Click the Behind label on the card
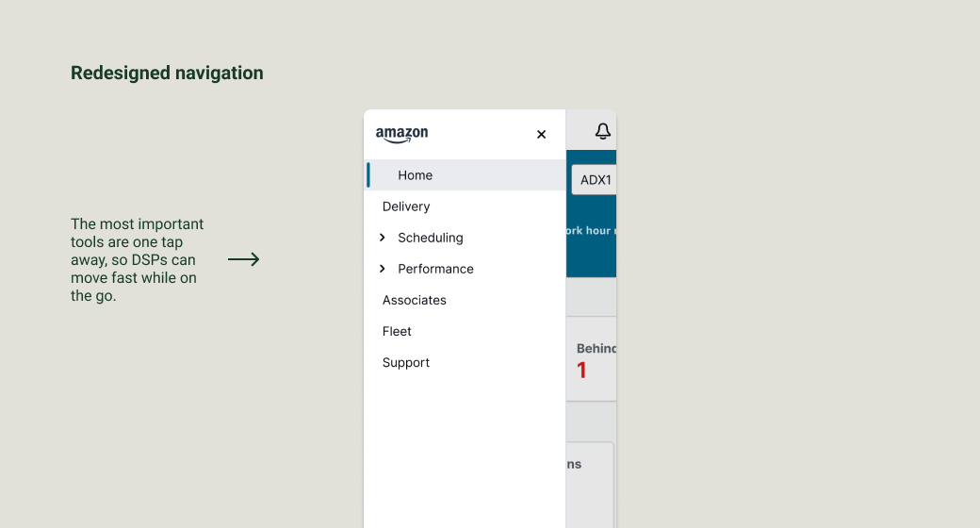This screenshot has width=980, height=528. pos(596,349)
